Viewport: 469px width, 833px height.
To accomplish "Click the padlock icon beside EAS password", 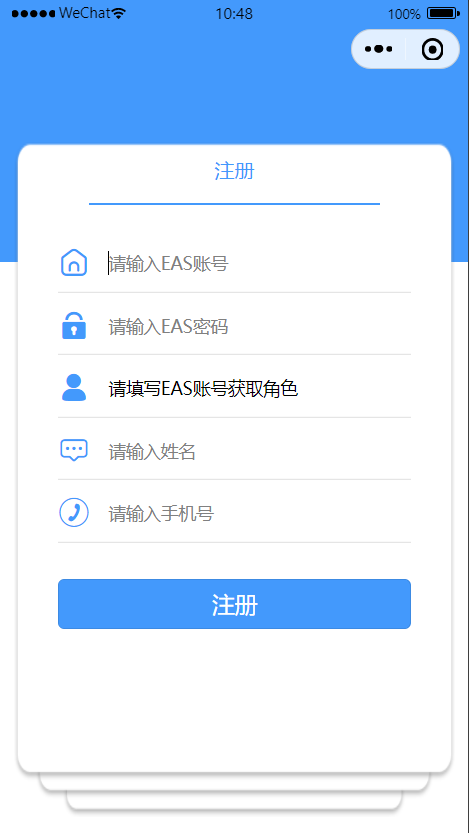I will click(x=74, y=326).
